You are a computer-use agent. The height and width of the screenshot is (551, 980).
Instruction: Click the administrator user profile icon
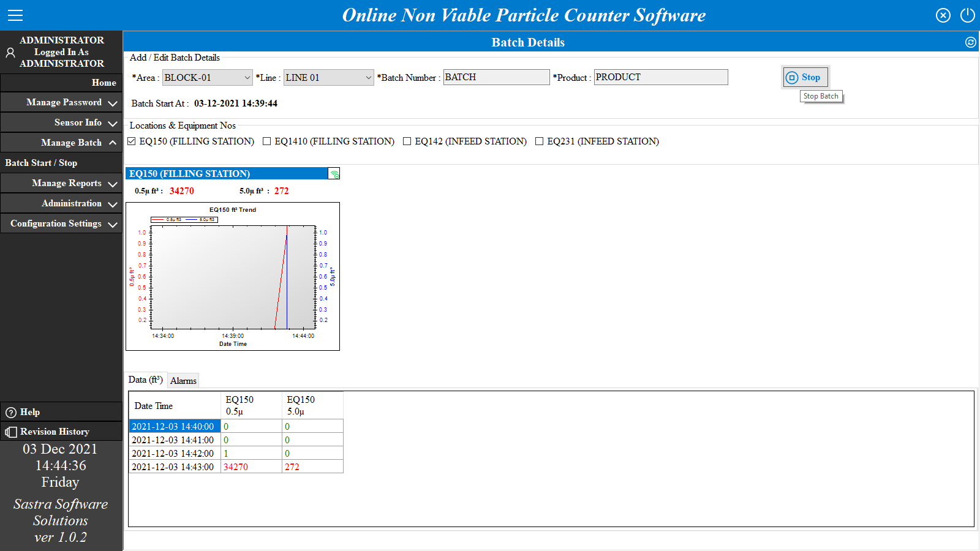[10, 53]
